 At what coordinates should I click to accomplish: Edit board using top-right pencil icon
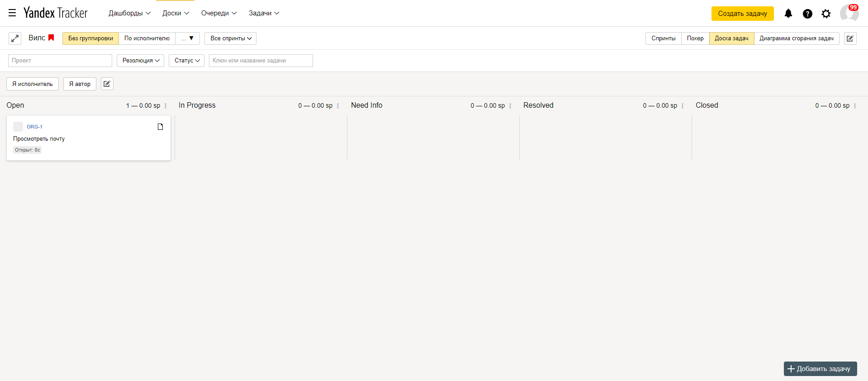pos(850,38)
